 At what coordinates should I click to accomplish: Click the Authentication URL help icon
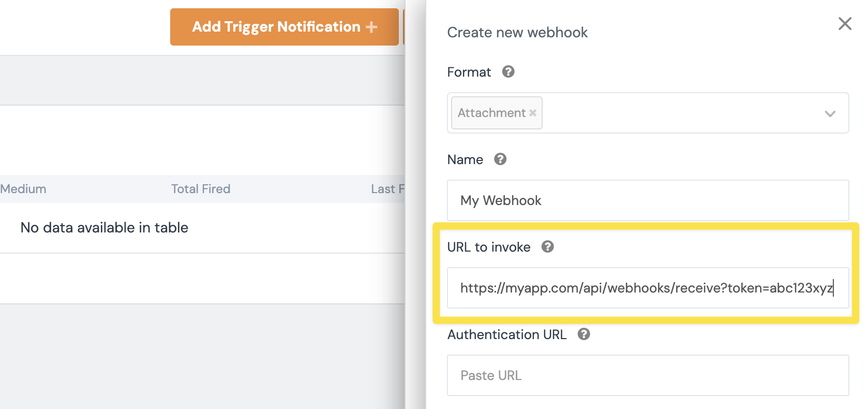click(583, 334)
